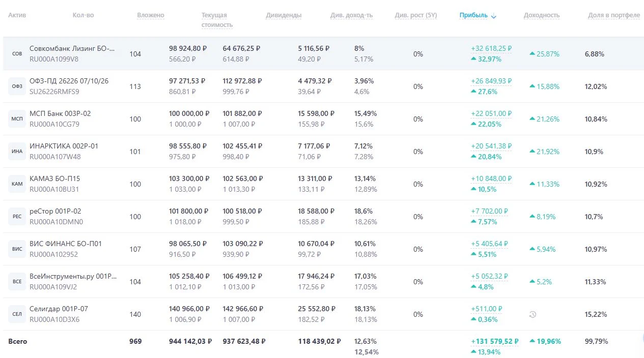
Task: Click the total invested 944 142,03 ₽
Action: (x=190, y=341)
